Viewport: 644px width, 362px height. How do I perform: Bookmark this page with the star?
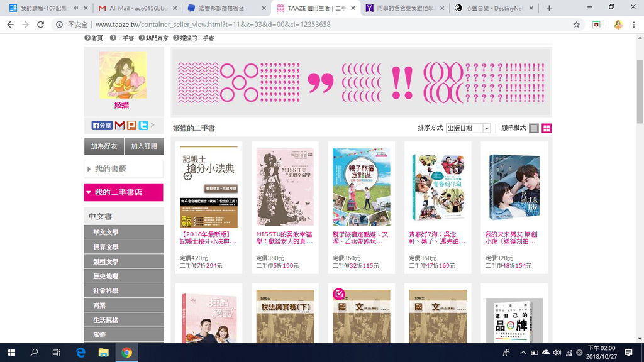point(577,25)
